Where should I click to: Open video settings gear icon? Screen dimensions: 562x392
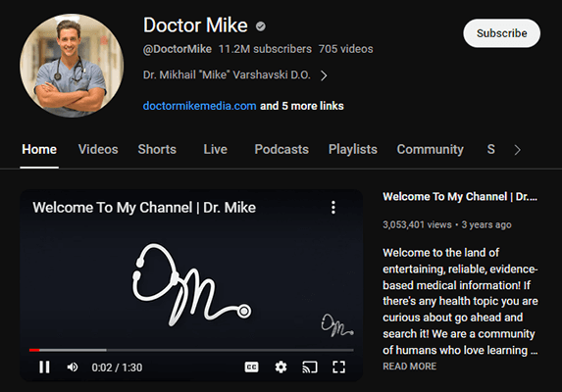point(281,367)
